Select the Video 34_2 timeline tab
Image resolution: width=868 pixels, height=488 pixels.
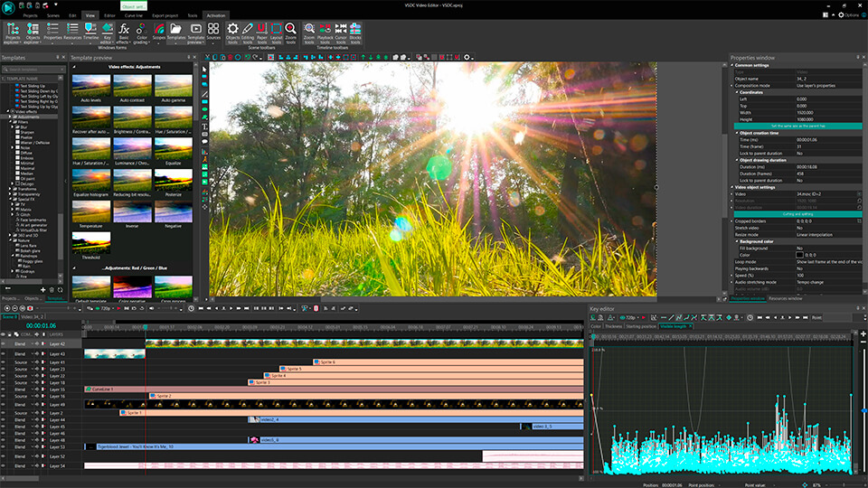(x=33, y=317)
